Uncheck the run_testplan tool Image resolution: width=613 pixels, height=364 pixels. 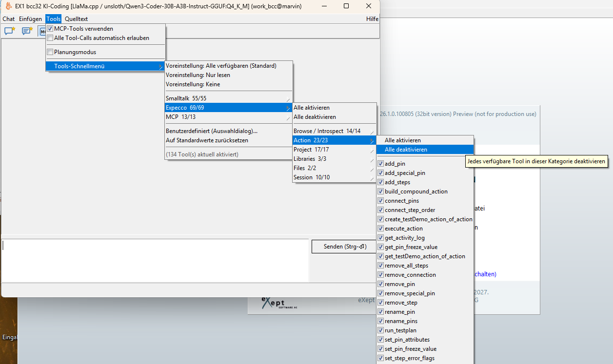click(x=381, y=330)
